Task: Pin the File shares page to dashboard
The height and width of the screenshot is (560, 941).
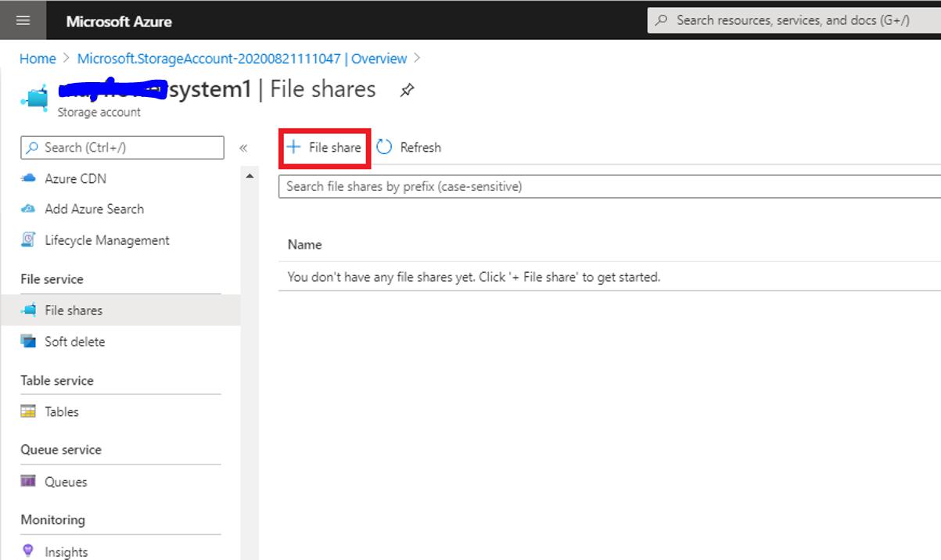Action: click(407, 90)
